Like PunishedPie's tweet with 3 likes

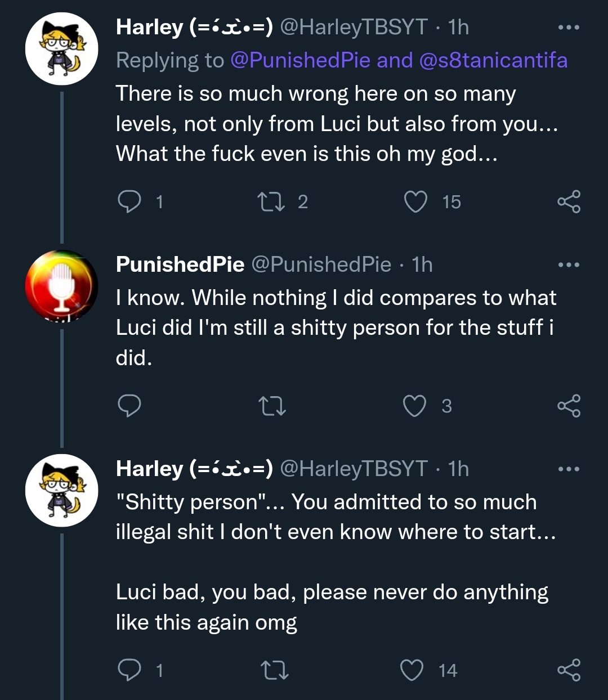click(x=415, y=405)
